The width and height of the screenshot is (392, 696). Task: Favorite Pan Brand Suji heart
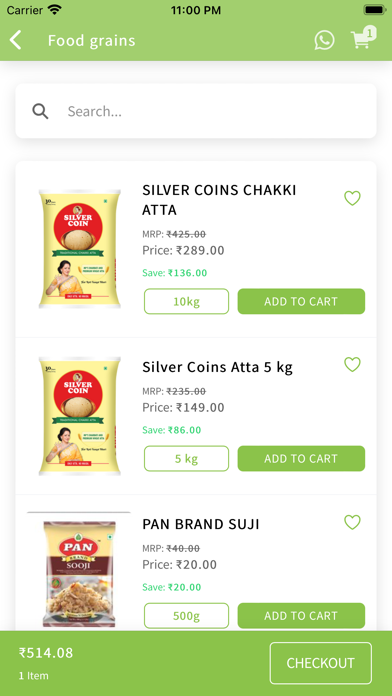(x=352, y=522)
